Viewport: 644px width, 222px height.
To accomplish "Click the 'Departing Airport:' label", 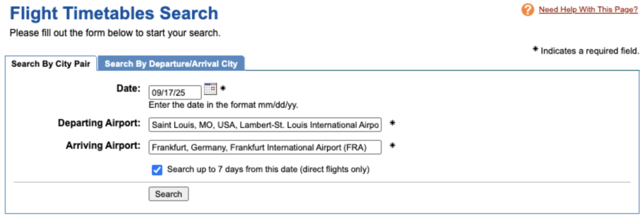I will click(x=99, y=123).
